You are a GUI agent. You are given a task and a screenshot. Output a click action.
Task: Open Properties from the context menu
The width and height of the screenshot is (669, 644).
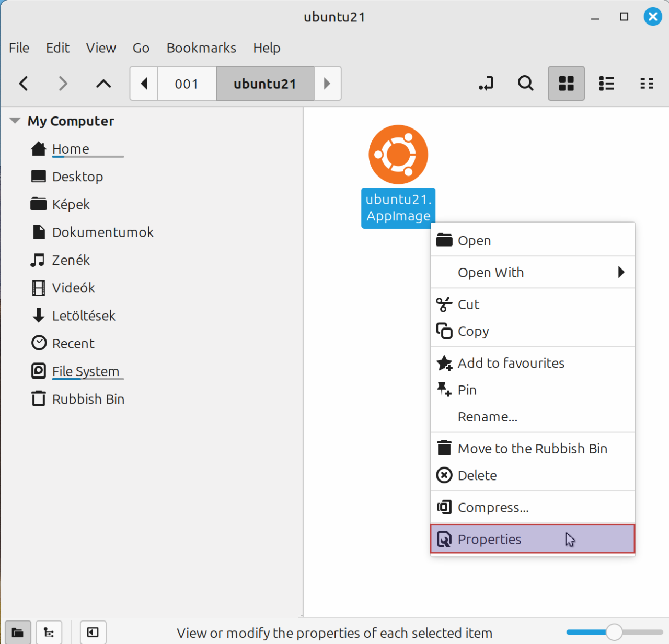pyautogui.click(x=533, y=539)
